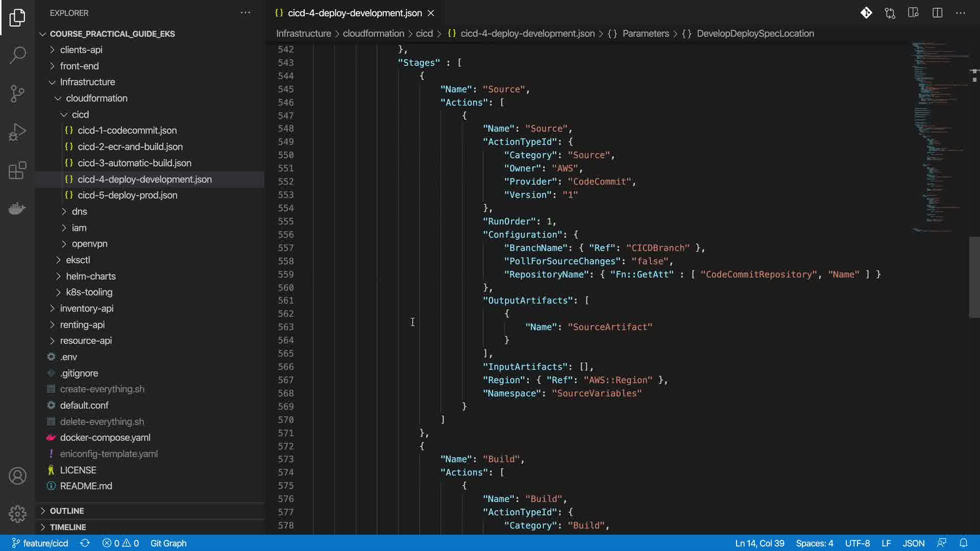
Task: Open Manage gear settings icon
Action: click(17, 514)
